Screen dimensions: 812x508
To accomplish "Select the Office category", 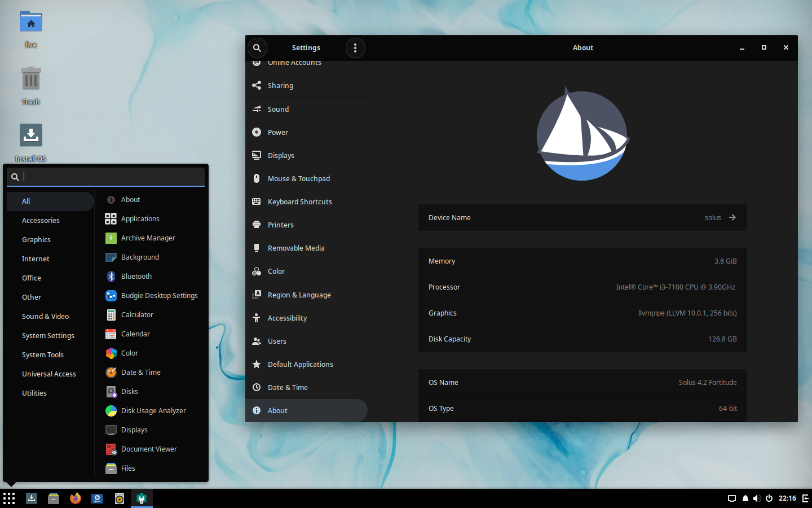I will click(x=50, y=278).
